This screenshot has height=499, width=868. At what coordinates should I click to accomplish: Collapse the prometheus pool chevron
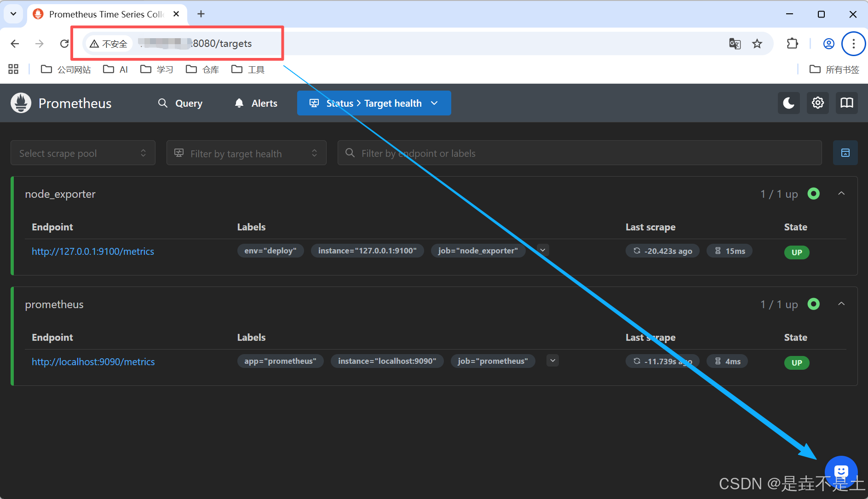click(841, 304)
